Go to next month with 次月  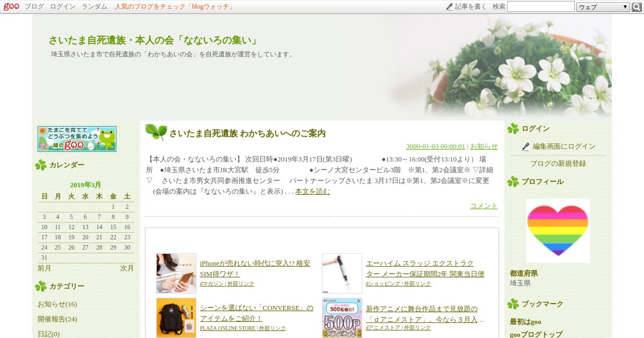tap(127, 268)
